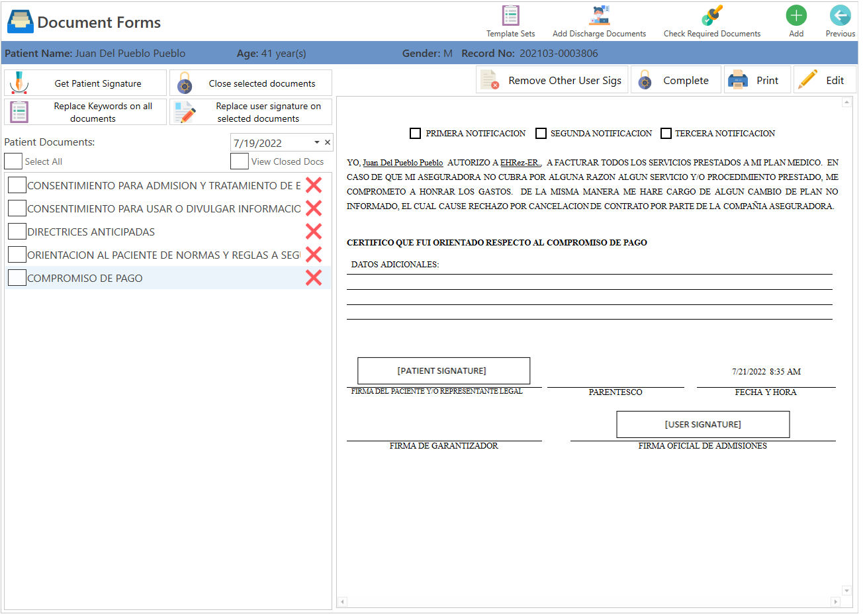The height and width of the screenshot is (616, 863).
Task: Check the DIRECTRICES ANTICIPADAS checkbox
Action: coord(17,232)
